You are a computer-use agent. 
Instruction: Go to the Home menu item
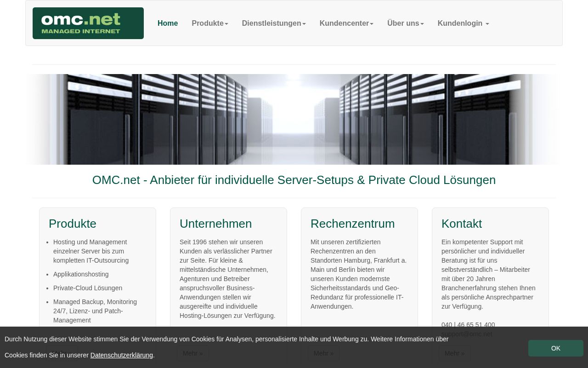(x=168, y=23)
